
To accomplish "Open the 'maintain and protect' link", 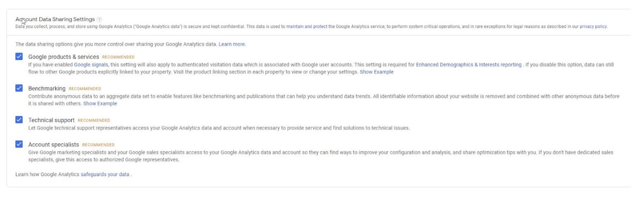I will [307, 26].
